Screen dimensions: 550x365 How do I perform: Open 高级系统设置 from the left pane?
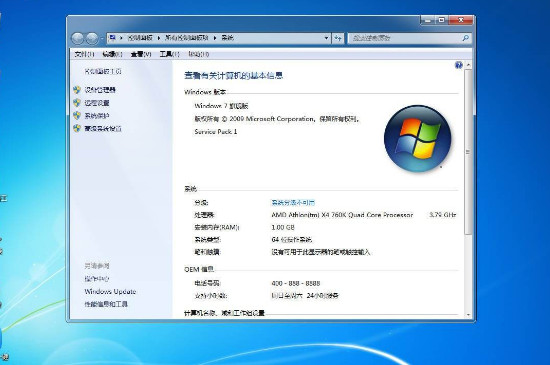tap(103, 128)
